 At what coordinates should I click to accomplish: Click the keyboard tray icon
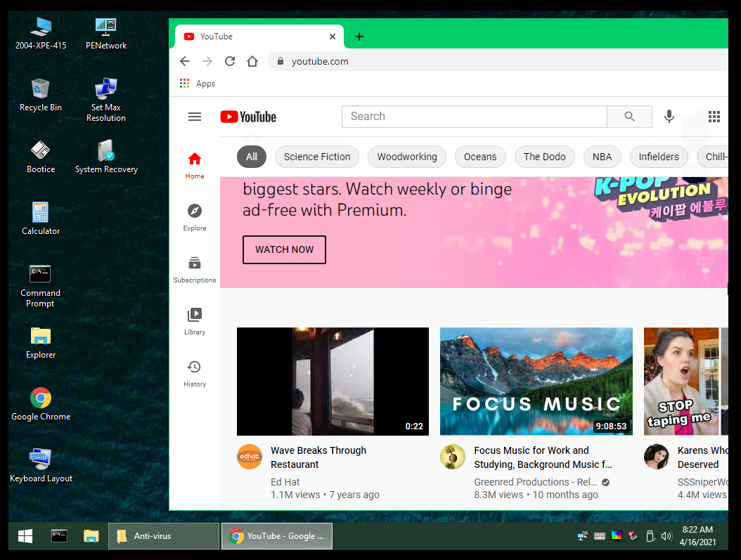(599, 536)
